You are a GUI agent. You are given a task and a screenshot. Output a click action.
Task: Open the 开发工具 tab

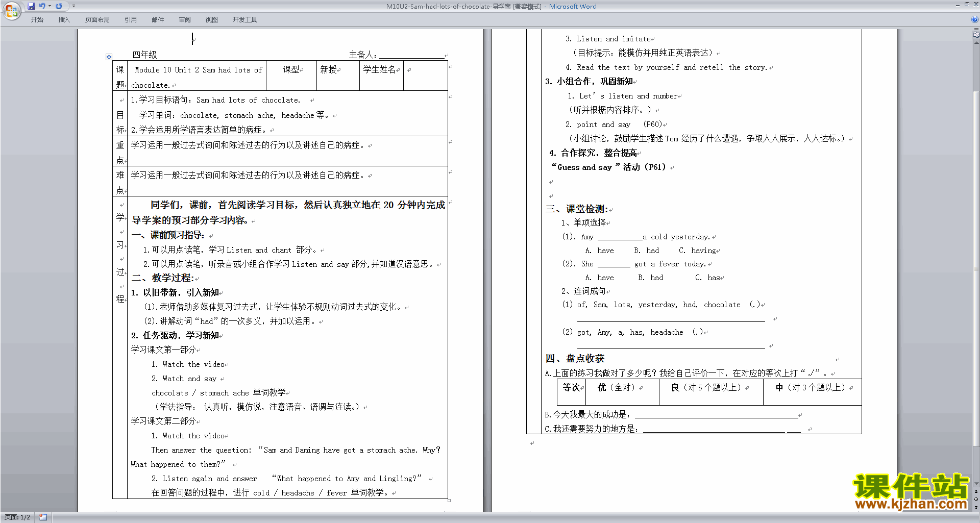pyautogui.click(x=244, y=20)
